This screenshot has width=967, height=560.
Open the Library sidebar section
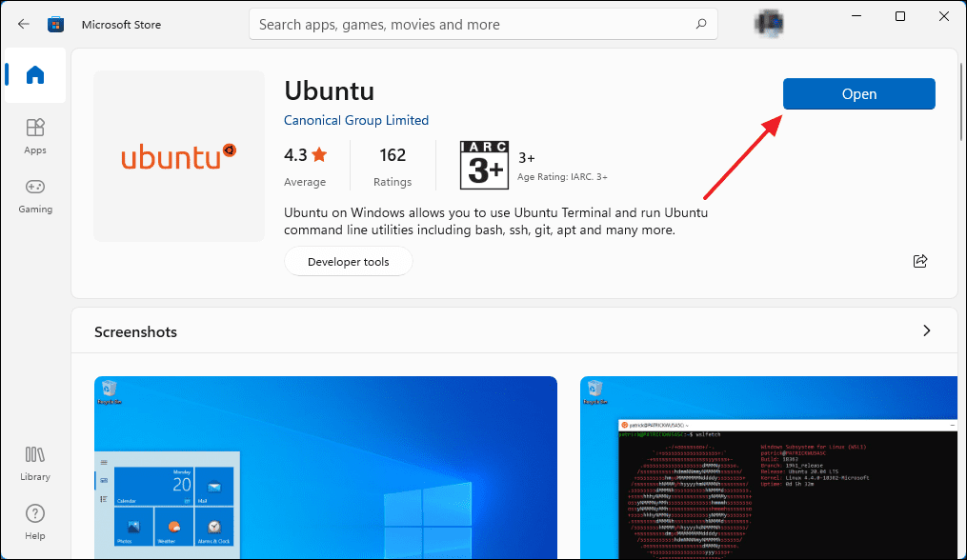[35, 463]
